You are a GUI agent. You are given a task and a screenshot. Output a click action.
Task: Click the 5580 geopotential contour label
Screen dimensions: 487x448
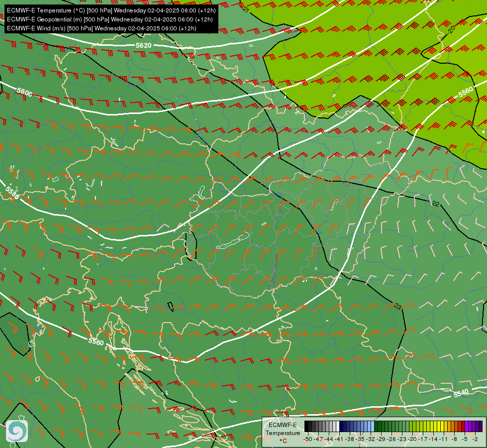pos(12,192)
